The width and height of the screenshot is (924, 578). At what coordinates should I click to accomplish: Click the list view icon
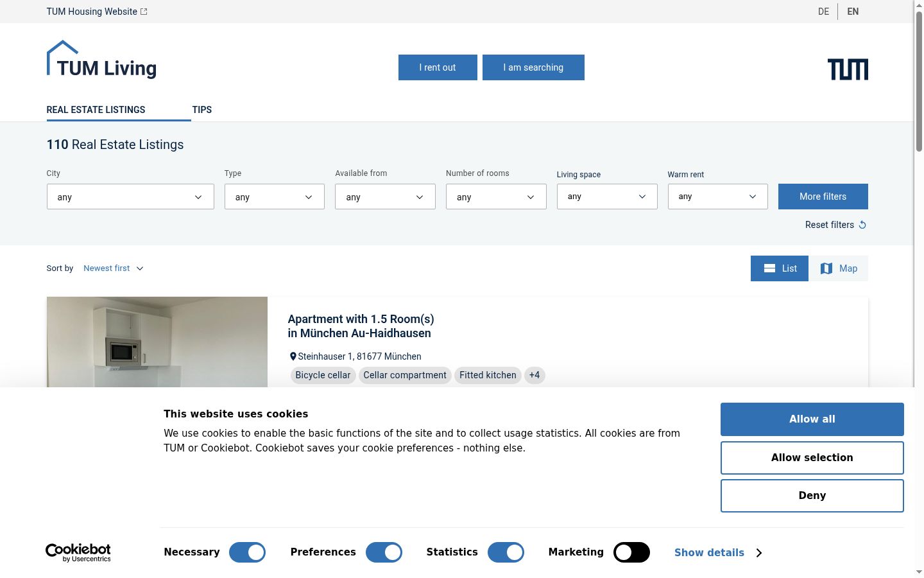pos(769,268)
